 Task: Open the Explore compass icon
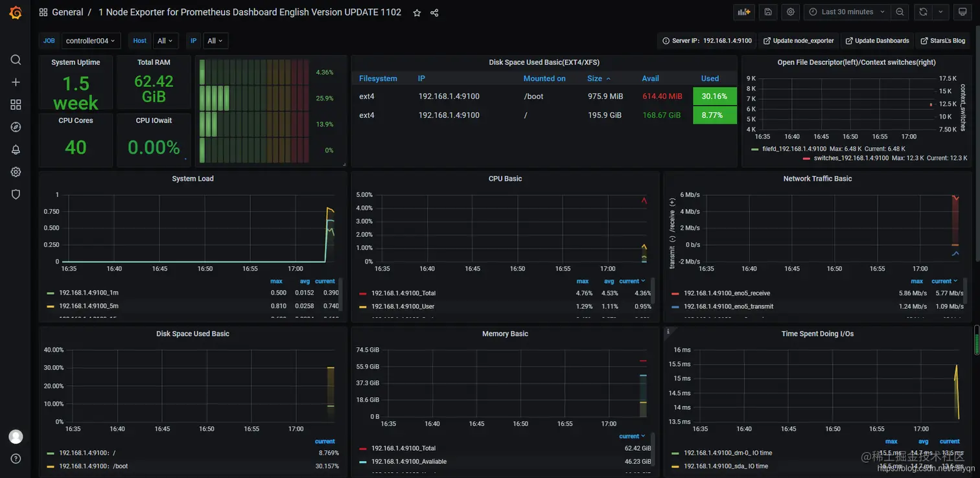16,127
